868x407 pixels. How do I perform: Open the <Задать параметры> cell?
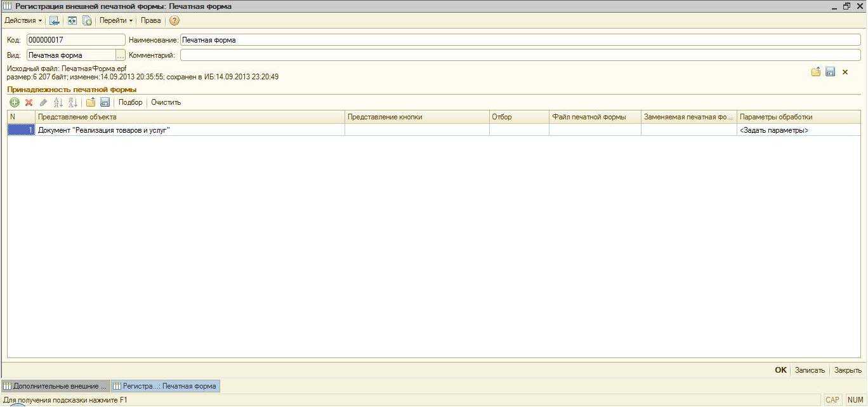click(x=774, y=130)
